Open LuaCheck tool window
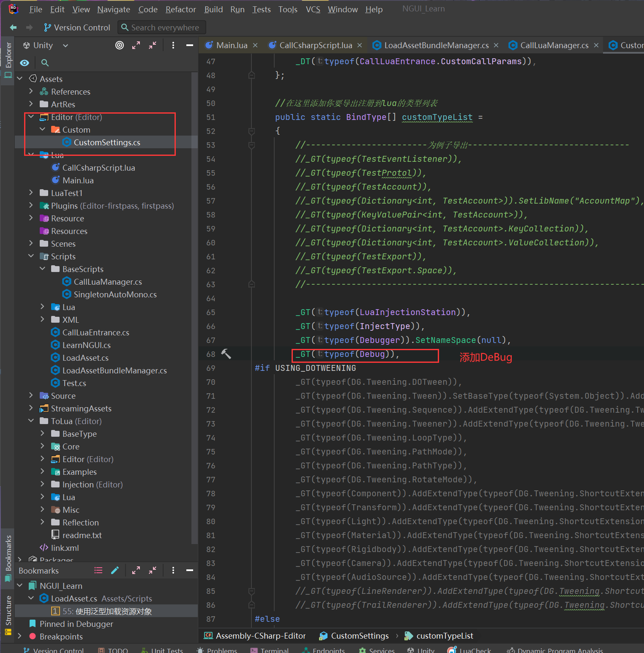644x653 pixels. pos(470,650)
